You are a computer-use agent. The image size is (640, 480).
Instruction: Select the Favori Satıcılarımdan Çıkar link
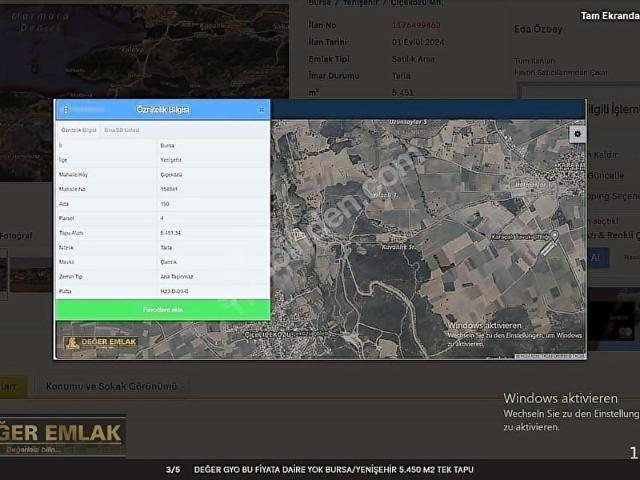click(x=560, y=73)
